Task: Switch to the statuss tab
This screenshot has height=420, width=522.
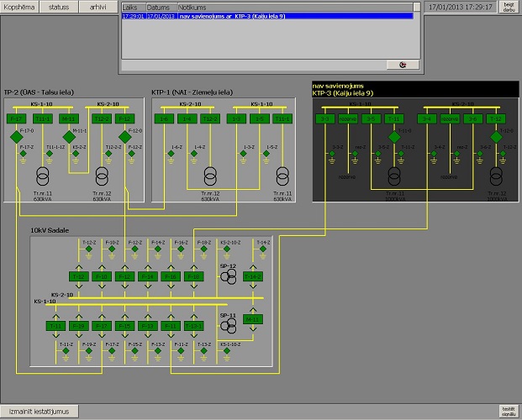Action: coord(59,6)
